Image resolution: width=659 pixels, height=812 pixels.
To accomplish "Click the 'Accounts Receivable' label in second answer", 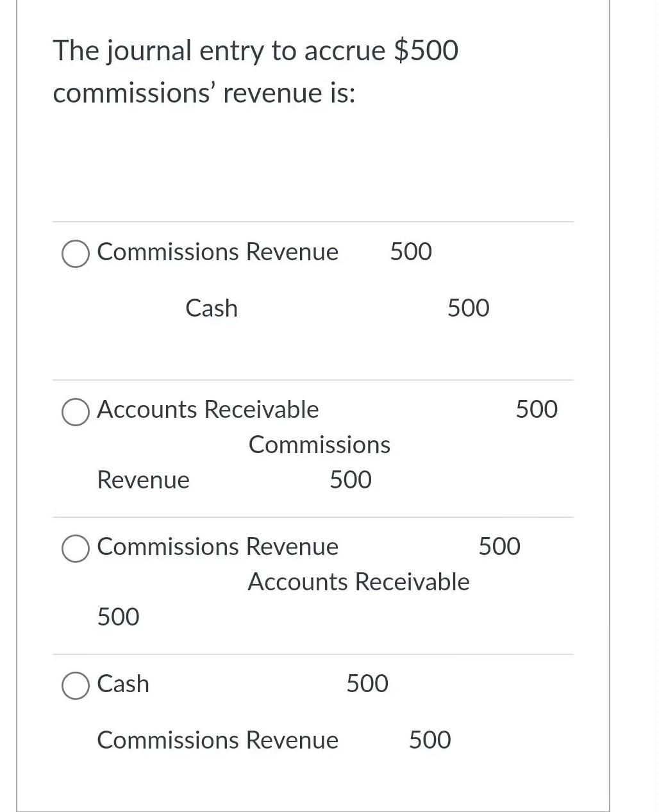I will pyautogui.click(x=208, y=410).
